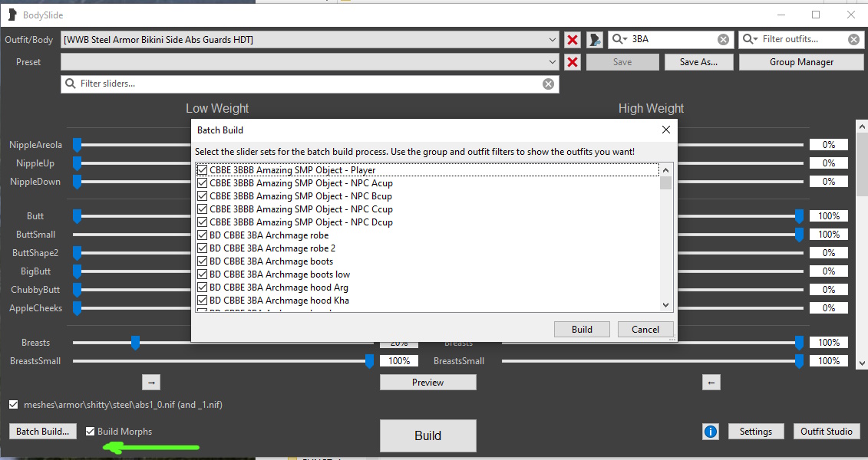Screen dimensions: 868x460
Task: Clear the Filter outfits search field
Action: [x=853, y=40]
